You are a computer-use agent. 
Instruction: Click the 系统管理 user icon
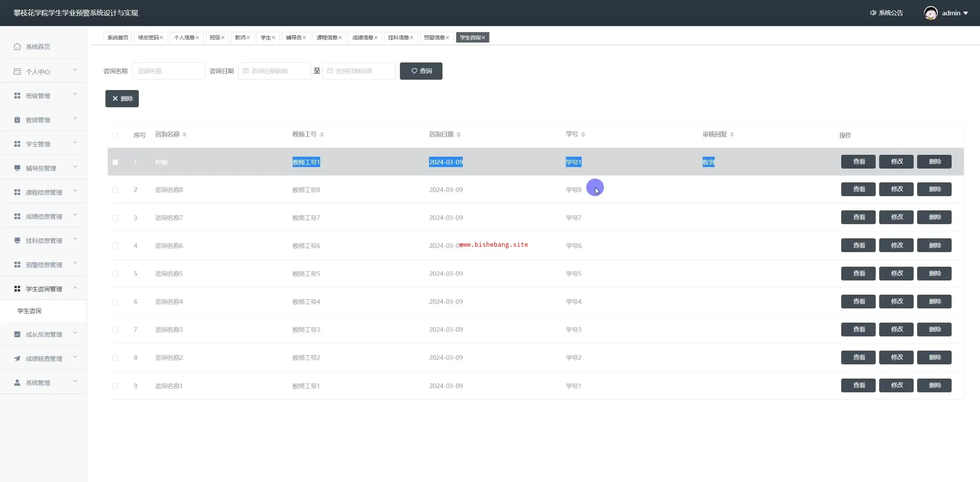click(17, 383)
